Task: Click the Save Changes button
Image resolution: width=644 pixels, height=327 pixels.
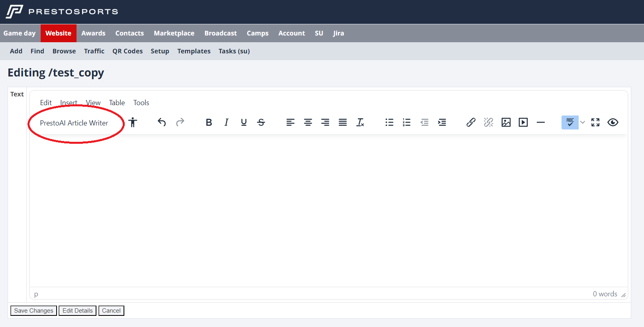Action: click(33, 311)
